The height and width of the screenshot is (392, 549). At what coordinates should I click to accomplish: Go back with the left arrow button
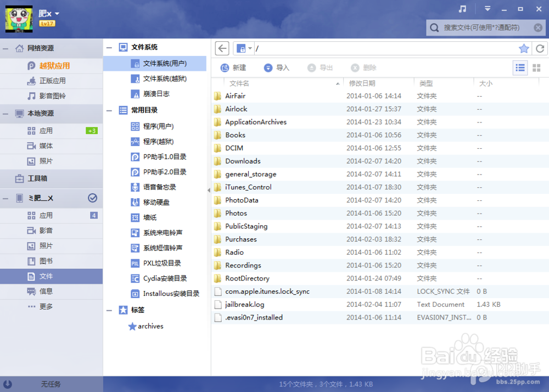222,48
